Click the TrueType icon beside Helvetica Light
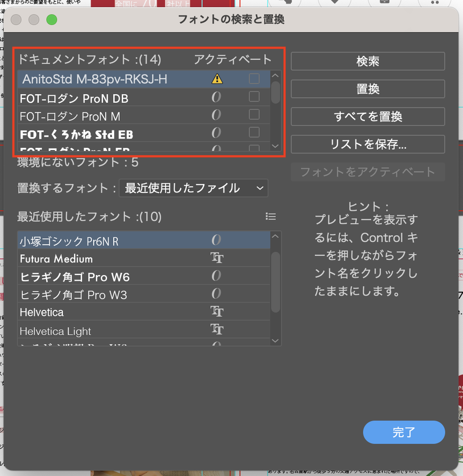The width and height of the screenshot is (463, 476). 216,330
